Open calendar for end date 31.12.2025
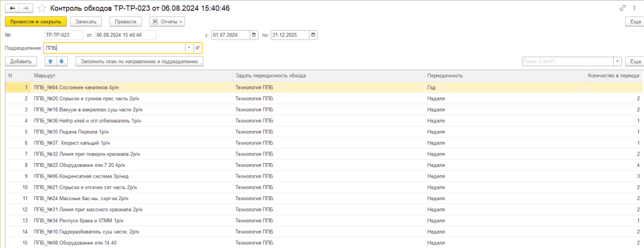 coord(313,35)
